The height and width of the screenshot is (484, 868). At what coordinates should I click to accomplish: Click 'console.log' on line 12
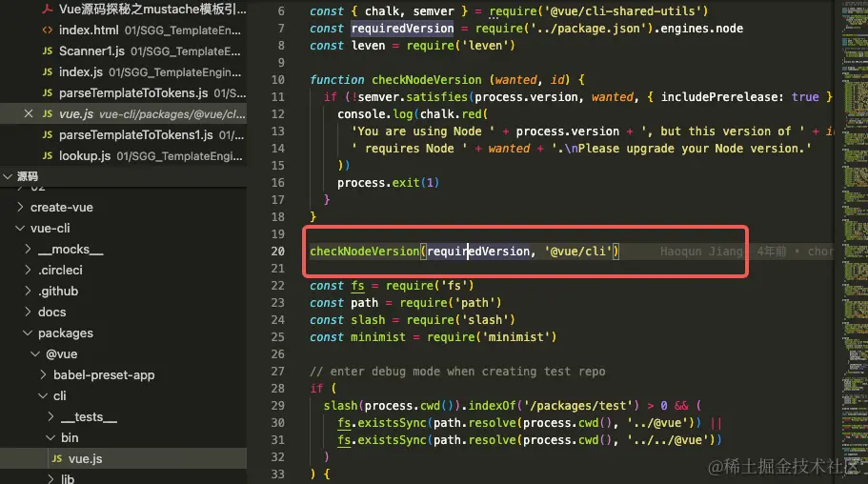point(374,114)
